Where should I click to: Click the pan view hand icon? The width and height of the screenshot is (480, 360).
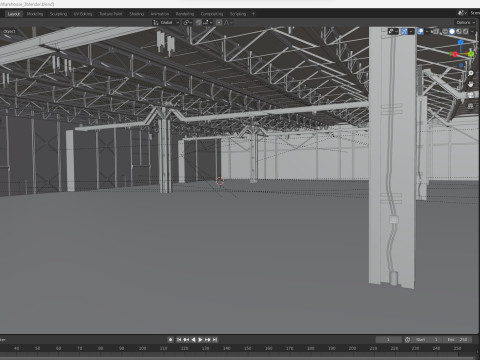470,84
